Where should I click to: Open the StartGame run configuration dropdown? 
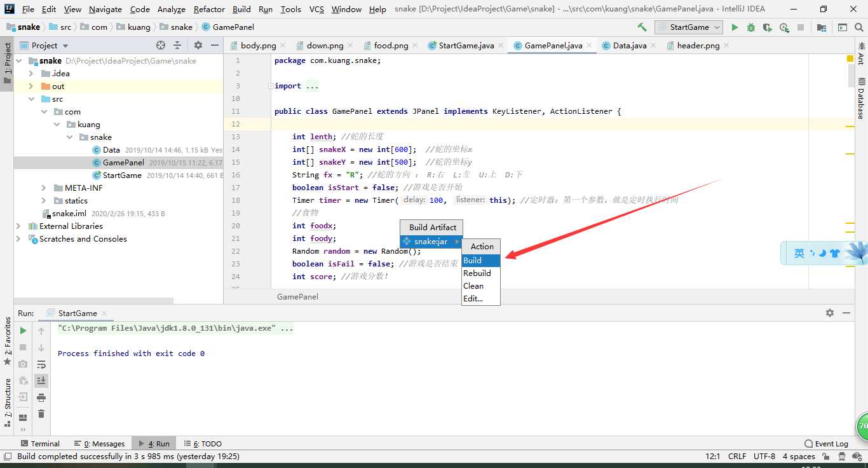pyautogui.click(x=689, y=27)
